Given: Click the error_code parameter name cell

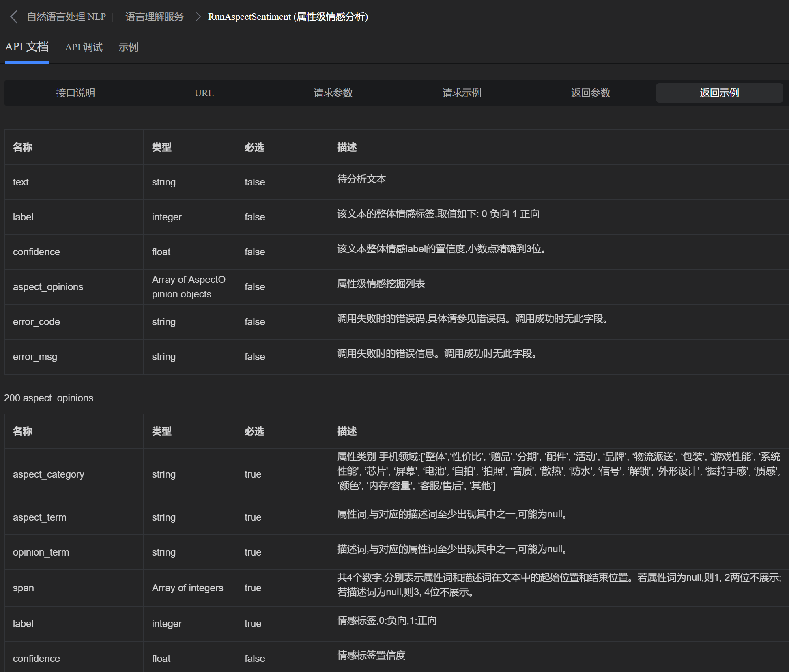Looking at the screenshot, I should pos(37,322).
